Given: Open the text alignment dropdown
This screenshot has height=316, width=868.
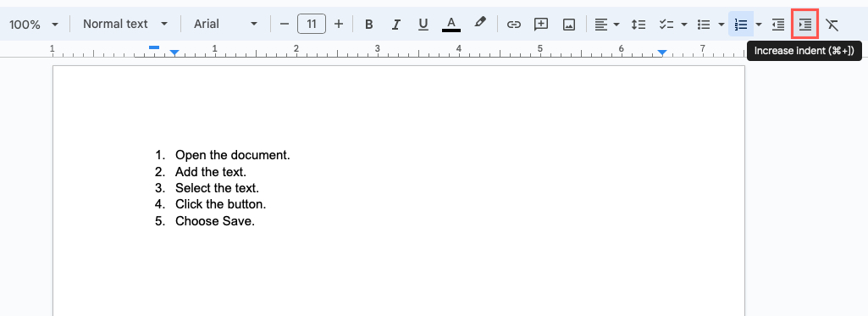Looking at the screenshot, I should tap(606, 25).
